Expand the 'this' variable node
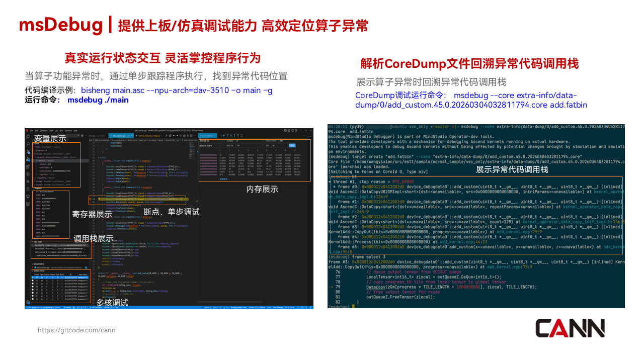Screen dimensions: 644x362 [35, 146]
